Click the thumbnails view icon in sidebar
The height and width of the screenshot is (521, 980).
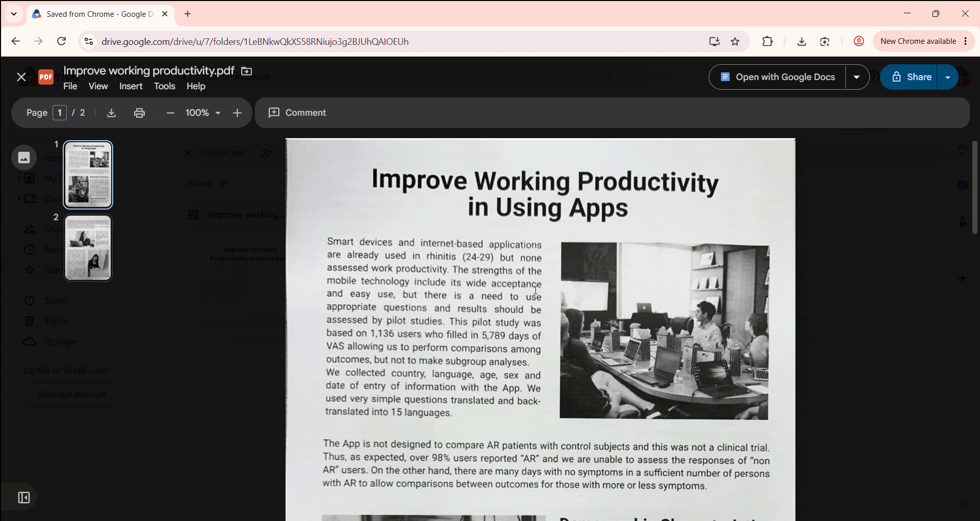coord(24,158)
